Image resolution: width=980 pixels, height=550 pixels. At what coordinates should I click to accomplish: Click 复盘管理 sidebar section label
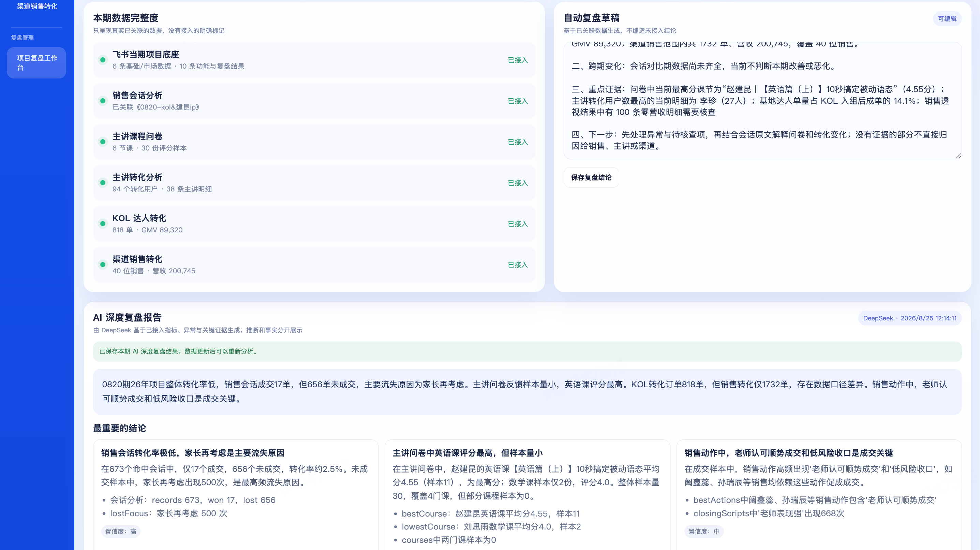click(x=22, y=38)
